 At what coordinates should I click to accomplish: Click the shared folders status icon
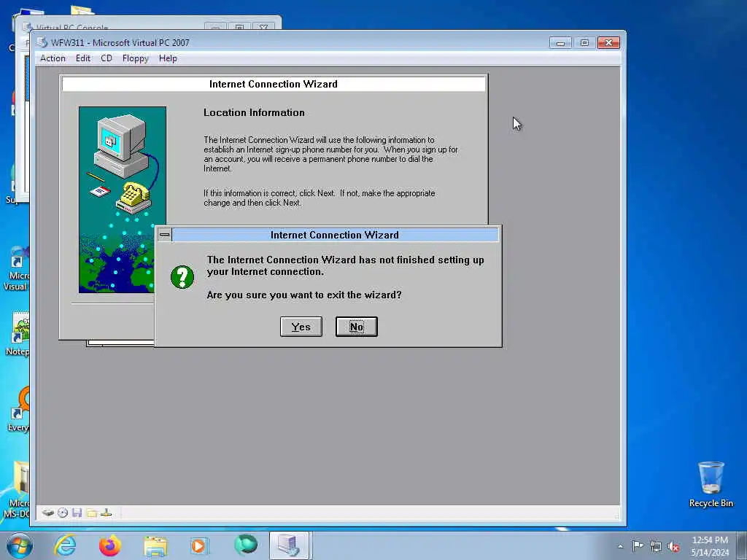click(92, 513)
